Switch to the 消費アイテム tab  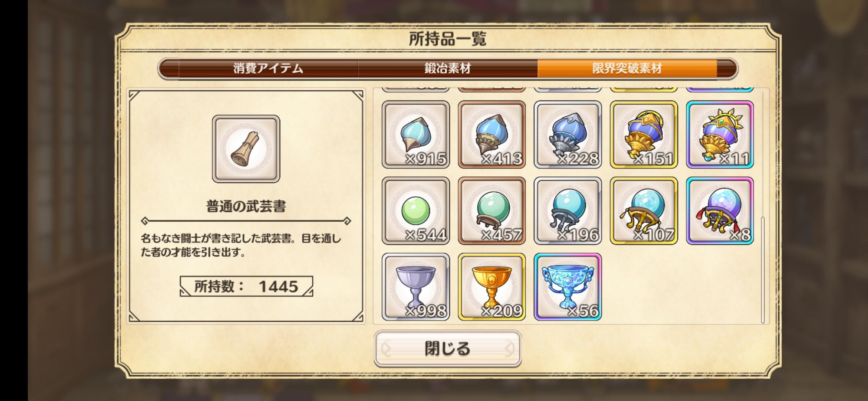(x=268, y=68)
